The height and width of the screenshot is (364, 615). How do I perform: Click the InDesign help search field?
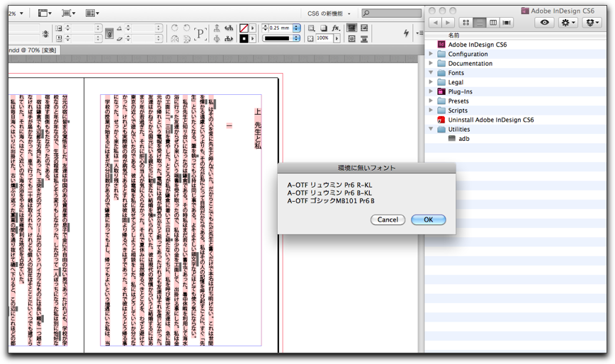click(391, 13)
